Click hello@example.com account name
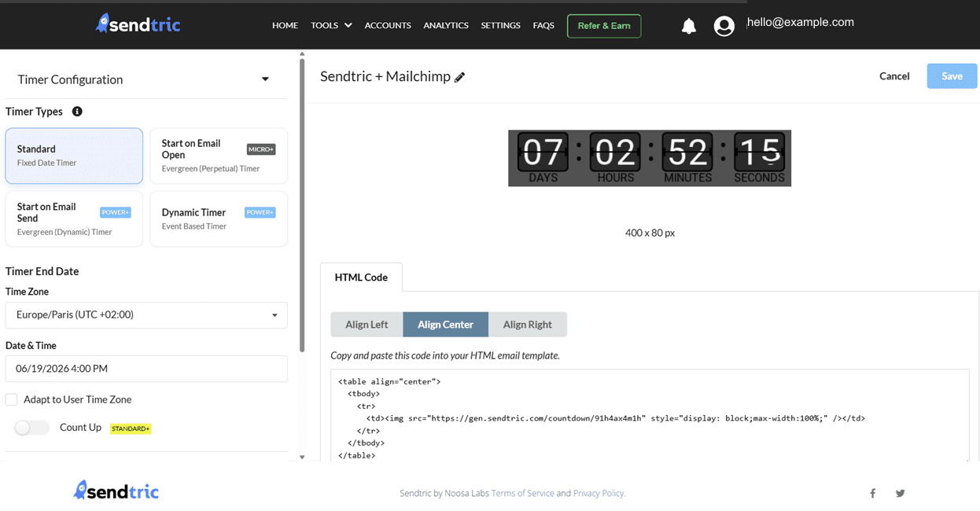This screenshot has width=980, height=511. (801, 22)
